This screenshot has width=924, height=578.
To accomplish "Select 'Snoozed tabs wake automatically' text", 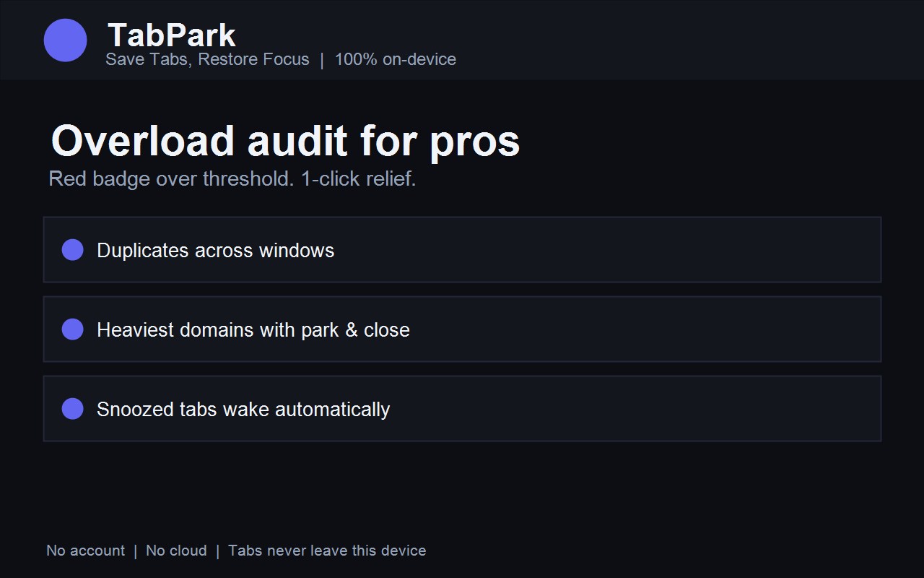I will [243, 409].
